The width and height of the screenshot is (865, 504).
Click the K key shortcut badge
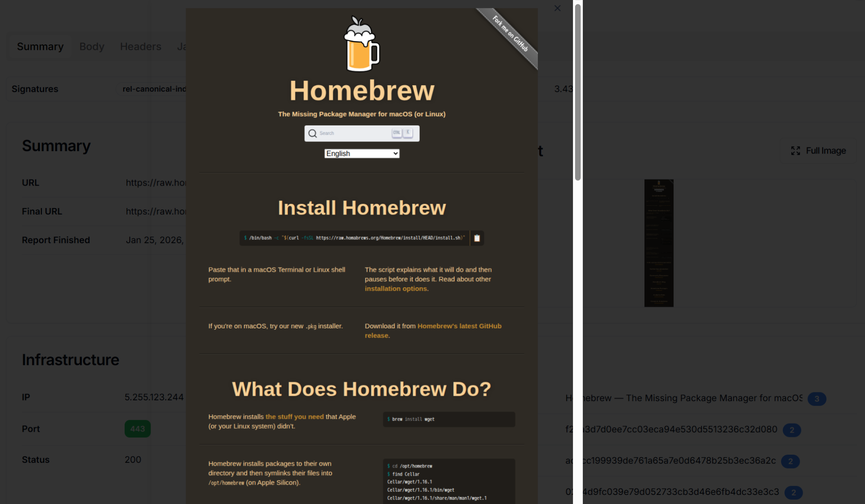click(x=408, y=133)
